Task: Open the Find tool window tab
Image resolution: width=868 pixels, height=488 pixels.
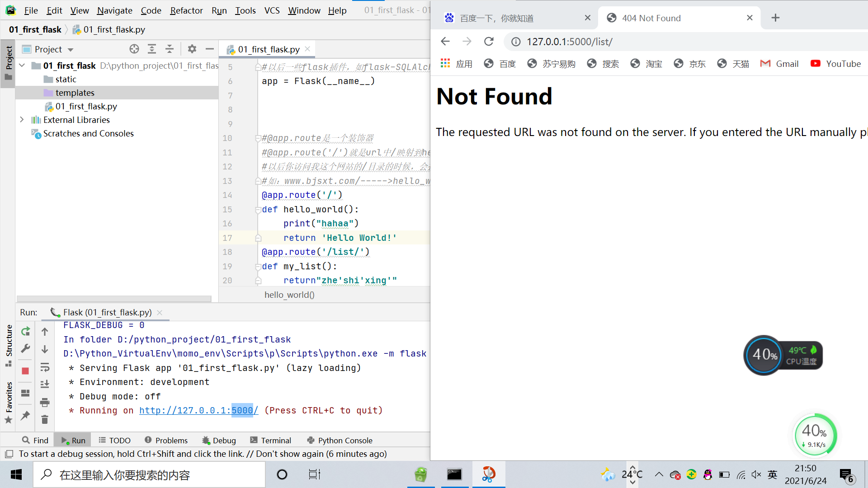Action: [x=35, y=440]
